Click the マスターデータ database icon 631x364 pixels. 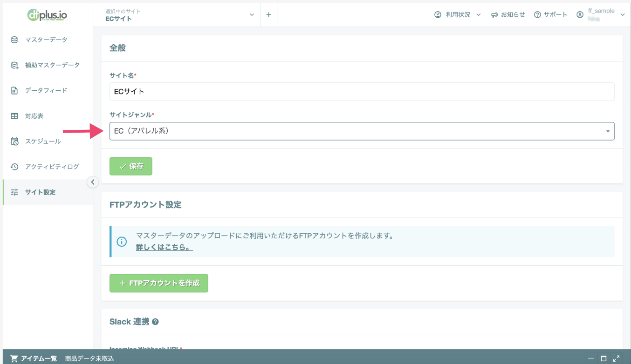tap(14, 40)
